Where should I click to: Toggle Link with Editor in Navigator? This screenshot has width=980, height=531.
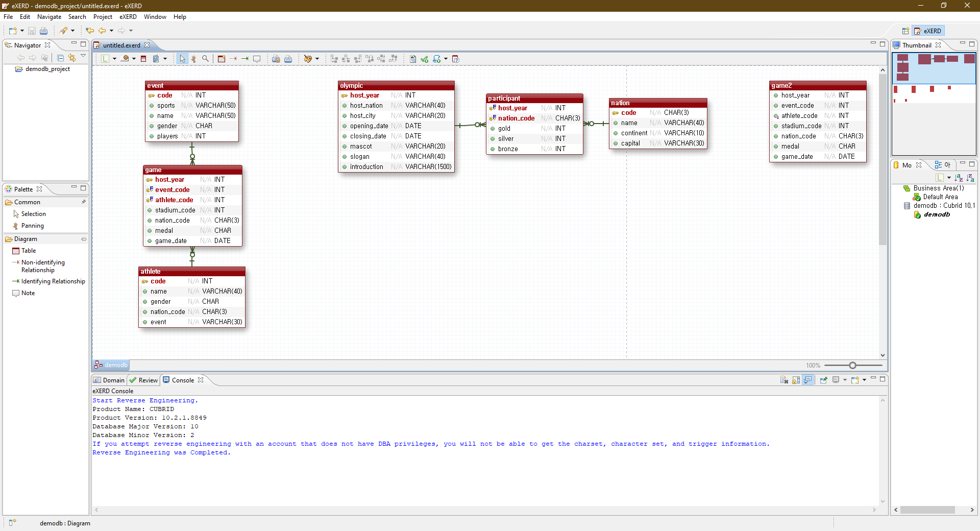click(x=72, y=58)
